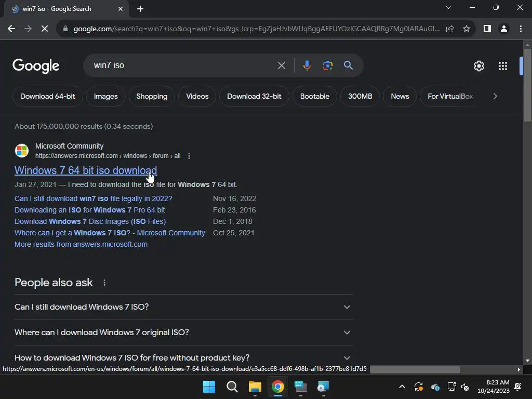This screenshot has width=532, height=399.
Task: Open 'Where can I get a Windows 7 ISO' link
Action: (x=110, y=233)
